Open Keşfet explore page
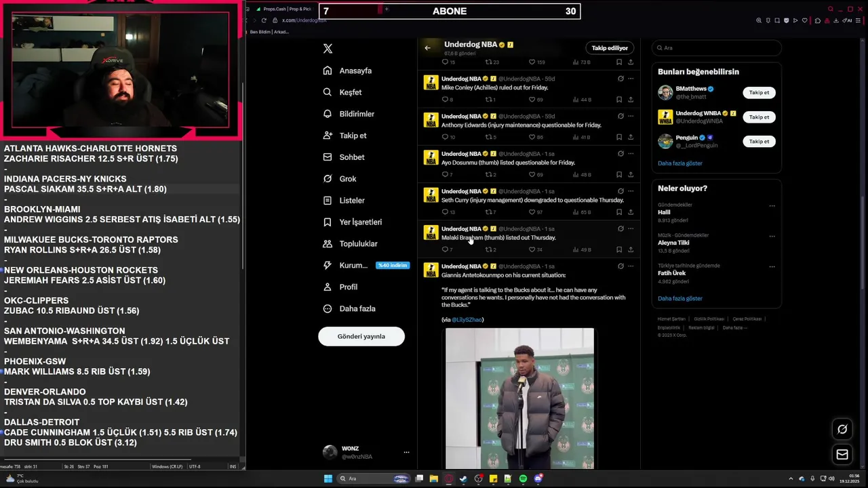 pos(342,92)
